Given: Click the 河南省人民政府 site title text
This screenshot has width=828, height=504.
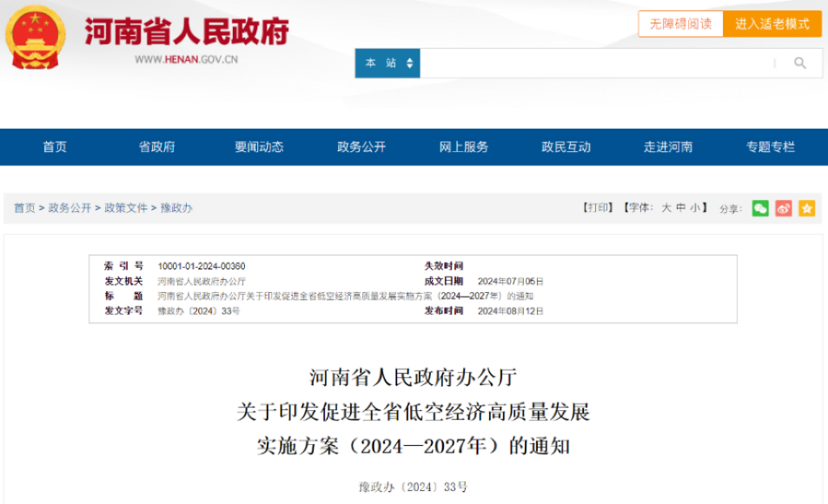Looking at the screenshot, I should click(187, 31).
